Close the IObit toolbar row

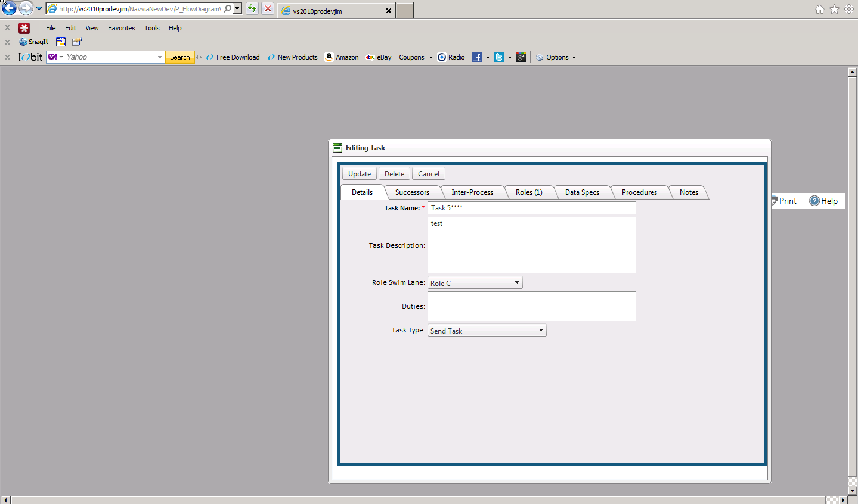tap(7, 57)
